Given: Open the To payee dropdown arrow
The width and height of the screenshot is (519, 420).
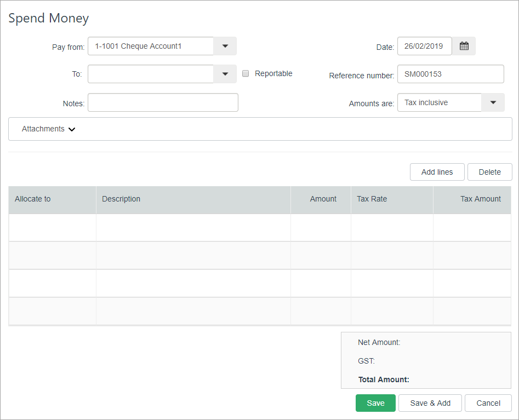Looking at the screenshot, I should [225, 74].
